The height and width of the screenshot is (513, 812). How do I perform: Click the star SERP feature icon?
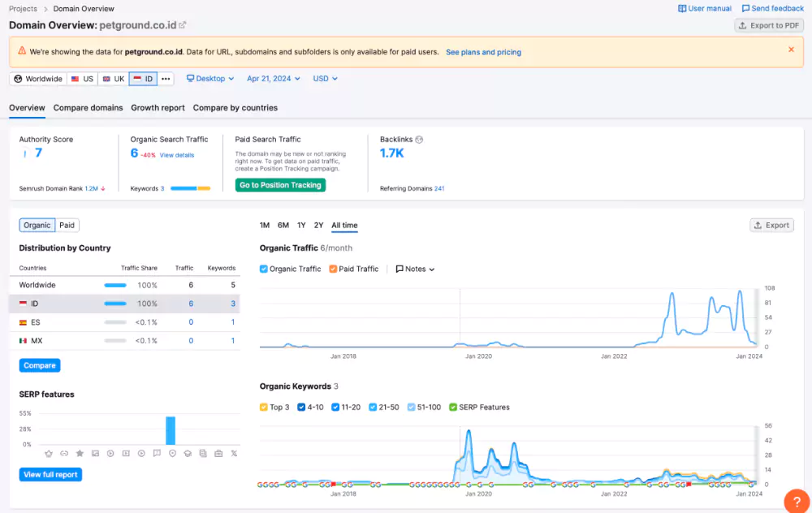(x=80, y=453)
